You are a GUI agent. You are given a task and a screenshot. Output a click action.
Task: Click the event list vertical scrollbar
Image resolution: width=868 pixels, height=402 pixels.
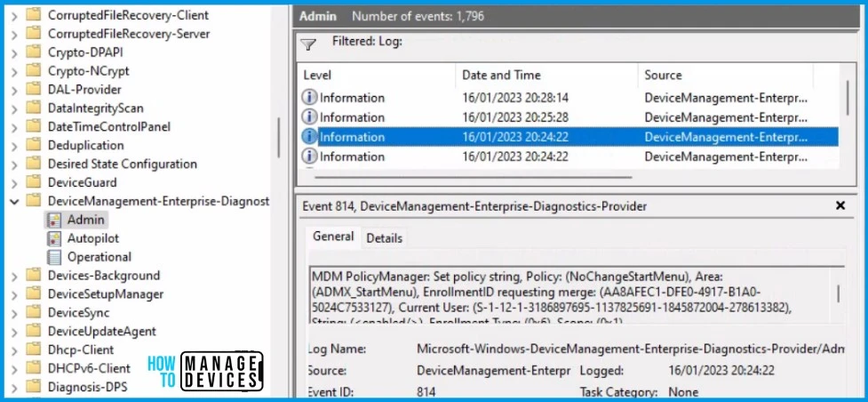point(848,98)
